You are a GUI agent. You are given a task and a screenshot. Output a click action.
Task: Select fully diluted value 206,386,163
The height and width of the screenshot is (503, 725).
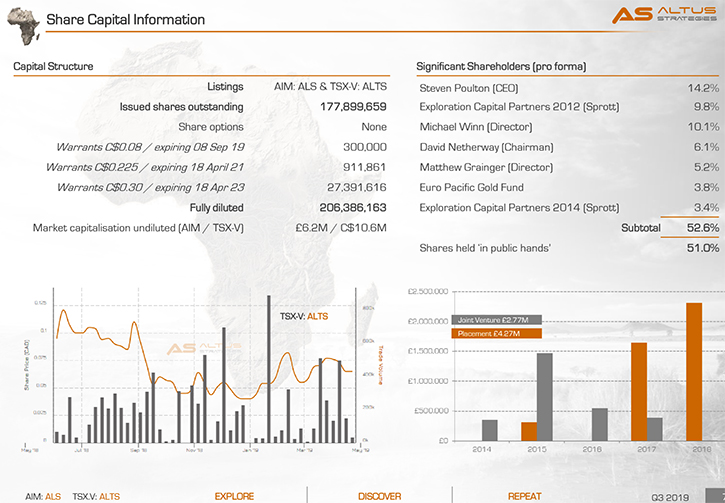[353, 208]
